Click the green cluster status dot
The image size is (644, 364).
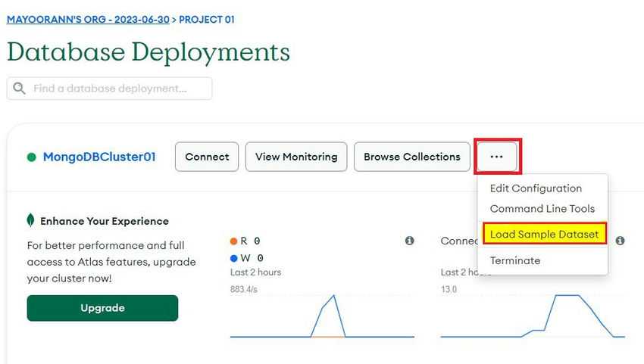pyautogui.click(x=32, y=157)
